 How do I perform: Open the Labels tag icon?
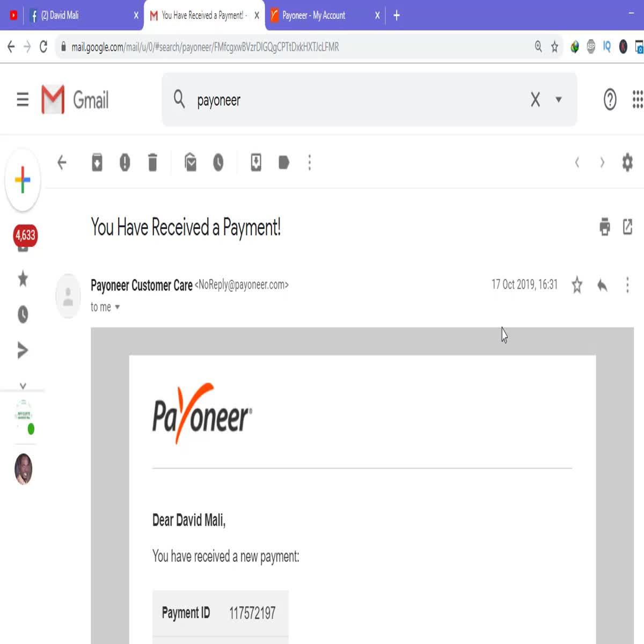click(x=284, y=163)
